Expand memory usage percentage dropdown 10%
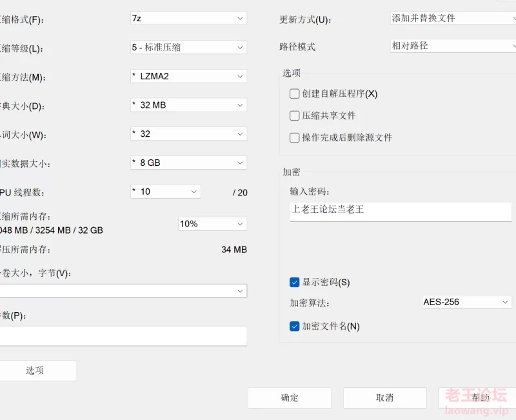Viewport: 516px width, 420px height. tap(212, 224)
